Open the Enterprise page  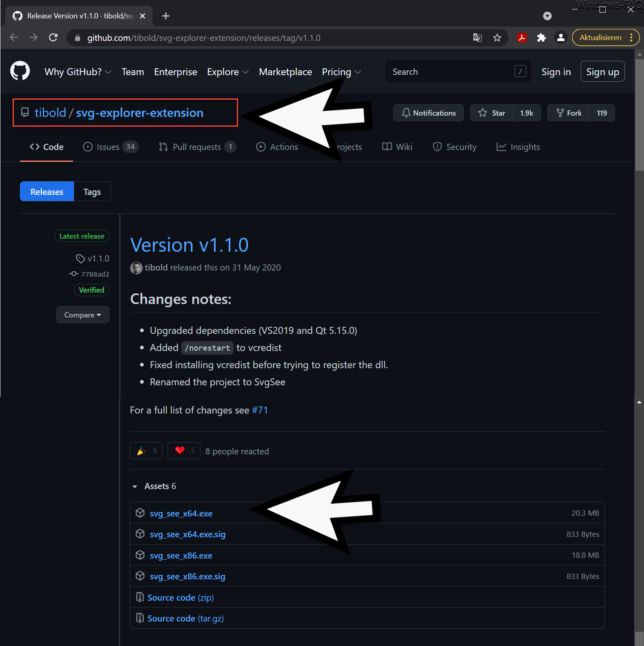pyautogui.click(x=176, y=72)
